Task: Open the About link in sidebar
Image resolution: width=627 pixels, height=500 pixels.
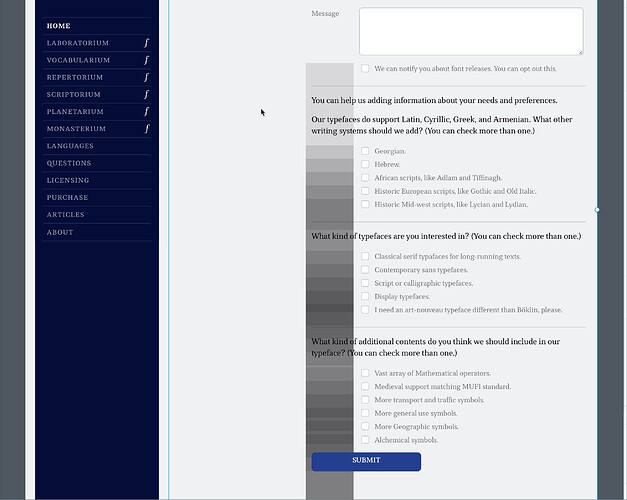Action: pos(60,232)
